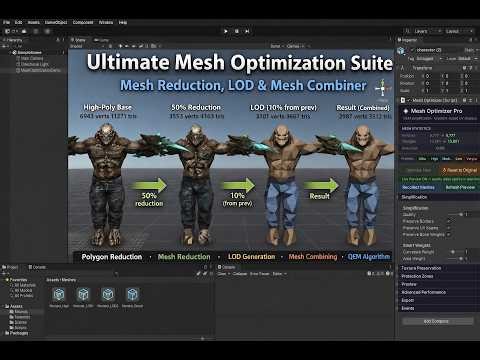Toggle Preserve Borders checkbox
Screen dimensions: 480x360
449,221
